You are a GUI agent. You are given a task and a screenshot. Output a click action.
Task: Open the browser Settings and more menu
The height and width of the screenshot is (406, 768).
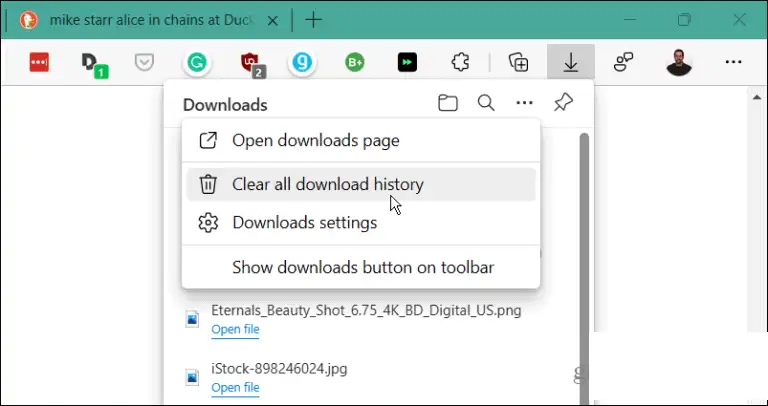click(x=733, y=62)
